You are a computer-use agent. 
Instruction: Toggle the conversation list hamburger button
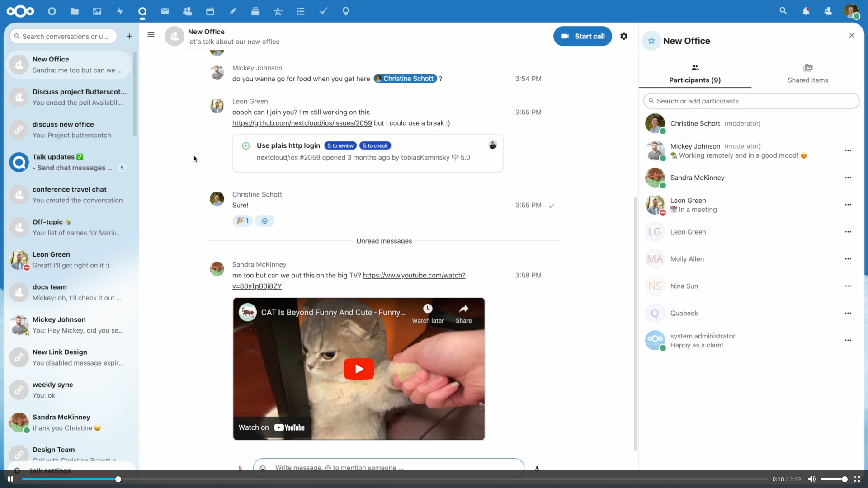151,35
